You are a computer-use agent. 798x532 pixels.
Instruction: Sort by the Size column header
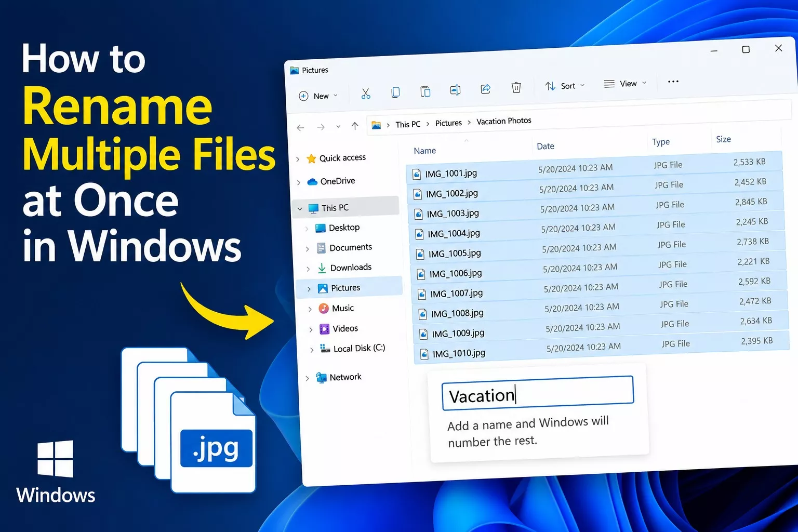723,139
